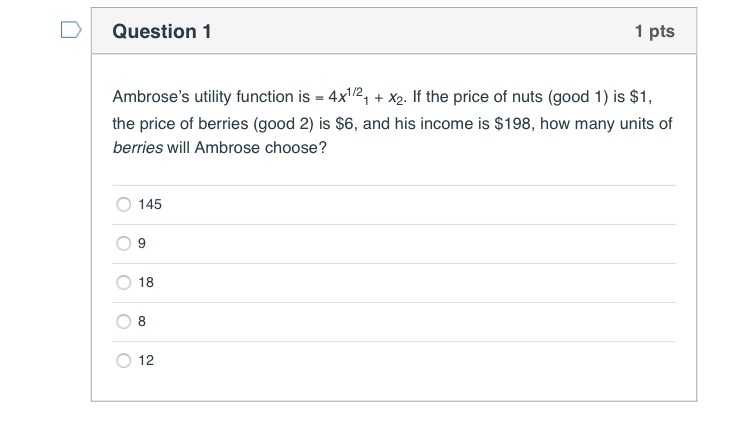Select the radio button for answer 12
Screen dimensions: 735x424
[x=124, y=360]
